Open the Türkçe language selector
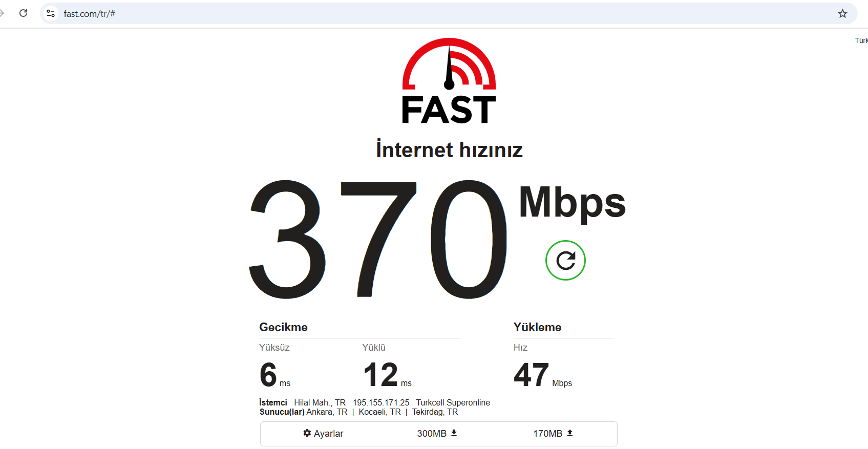 click(861, 40)
